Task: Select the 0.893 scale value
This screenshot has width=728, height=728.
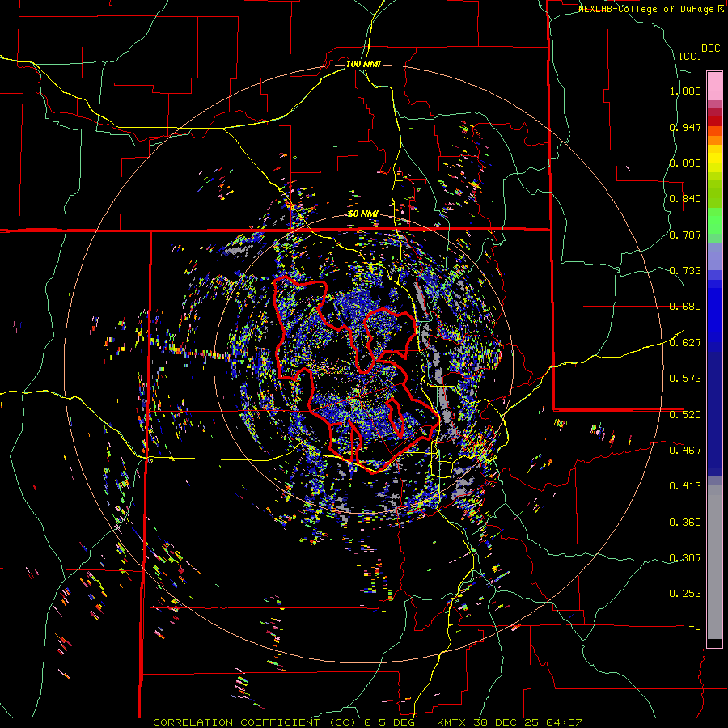Action: (685, 163)
